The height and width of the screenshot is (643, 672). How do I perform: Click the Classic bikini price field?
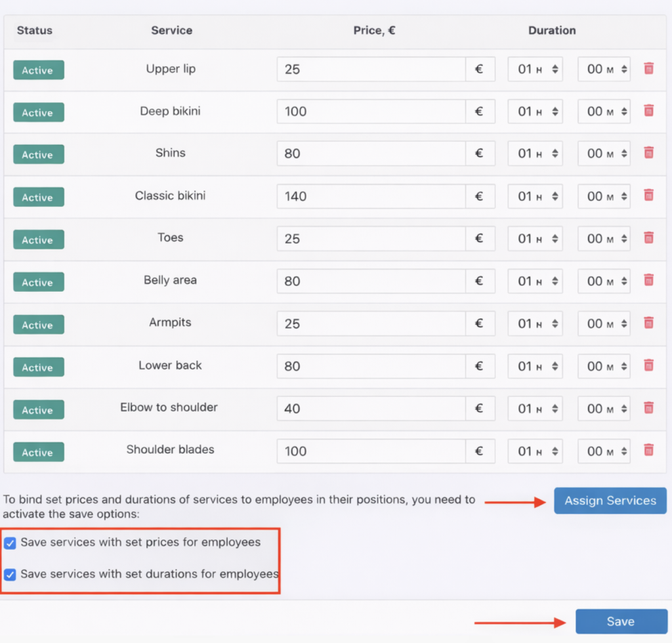(x=371, y=196)
